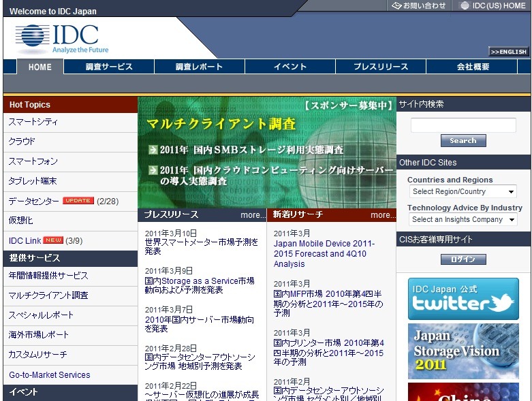Open 海外市場レポート service link
Viewport: 532px width, 401px height.
(x=38, y=334)
